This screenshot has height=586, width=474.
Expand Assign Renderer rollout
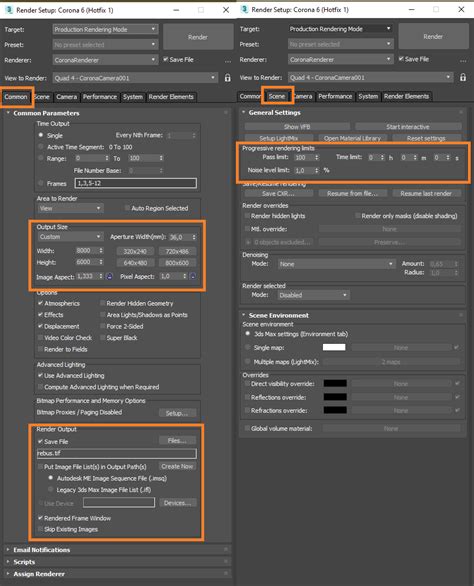39,574
